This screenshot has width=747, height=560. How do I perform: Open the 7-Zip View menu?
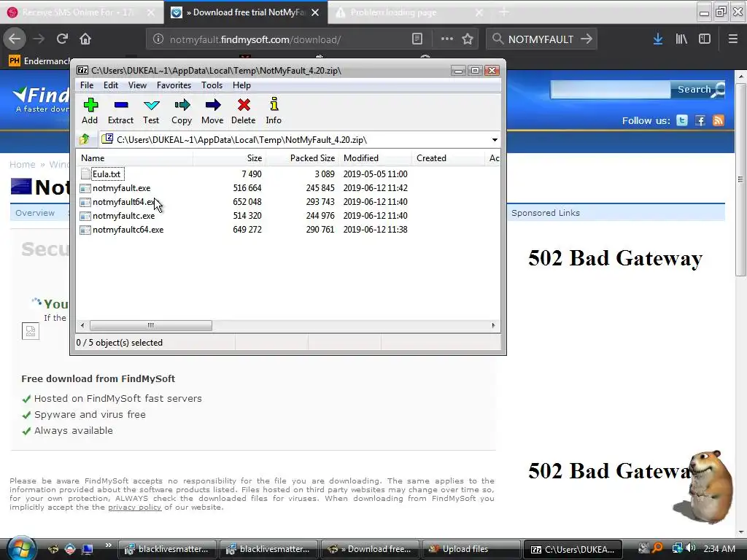coord(137,85)
